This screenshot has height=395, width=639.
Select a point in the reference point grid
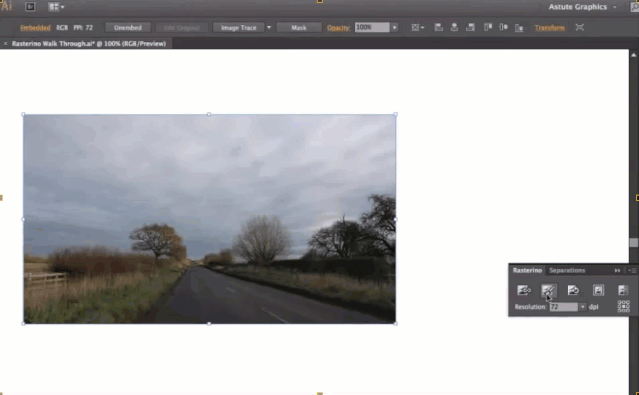click(624, 307)
